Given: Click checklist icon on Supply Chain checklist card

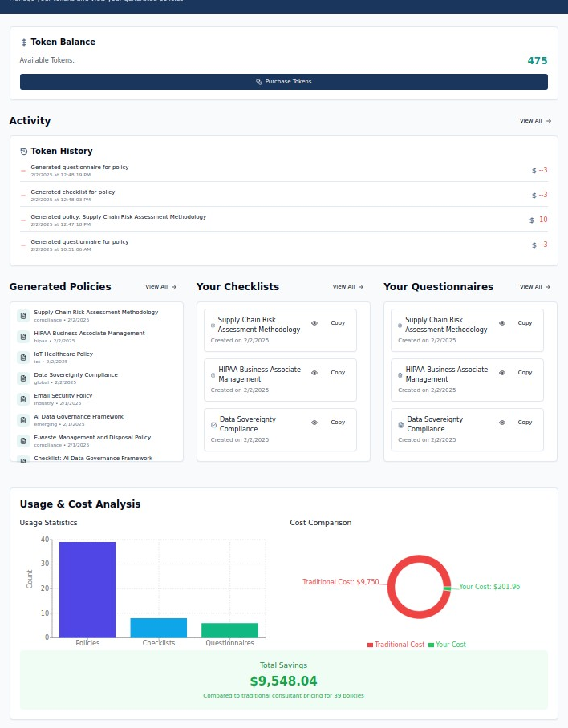Looking at the screenshot, I should (x=213, y=326).
